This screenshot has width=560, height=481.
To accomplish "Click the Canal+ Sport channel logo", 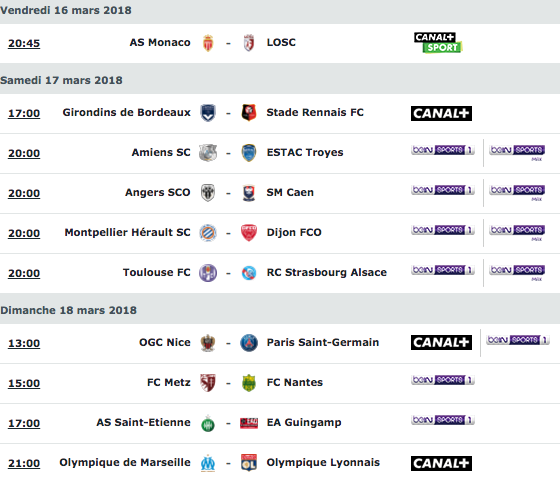I will (438, 43).
